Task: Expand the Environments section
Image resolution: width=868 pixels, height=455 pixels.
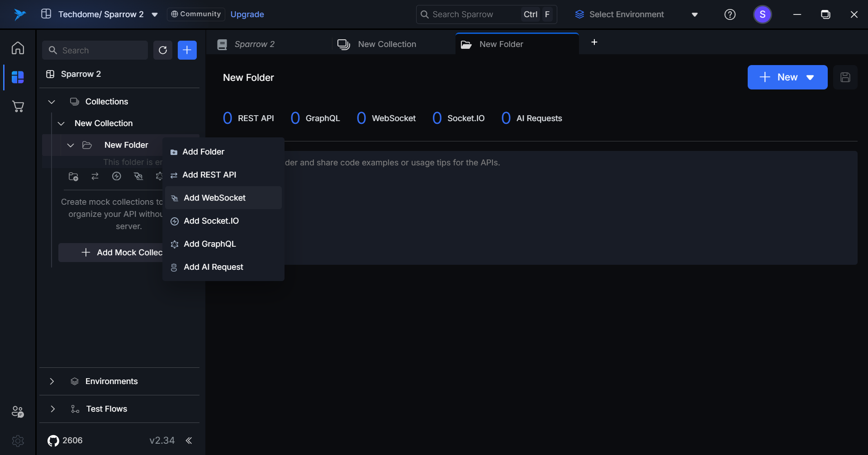Action: coord(52,381)
